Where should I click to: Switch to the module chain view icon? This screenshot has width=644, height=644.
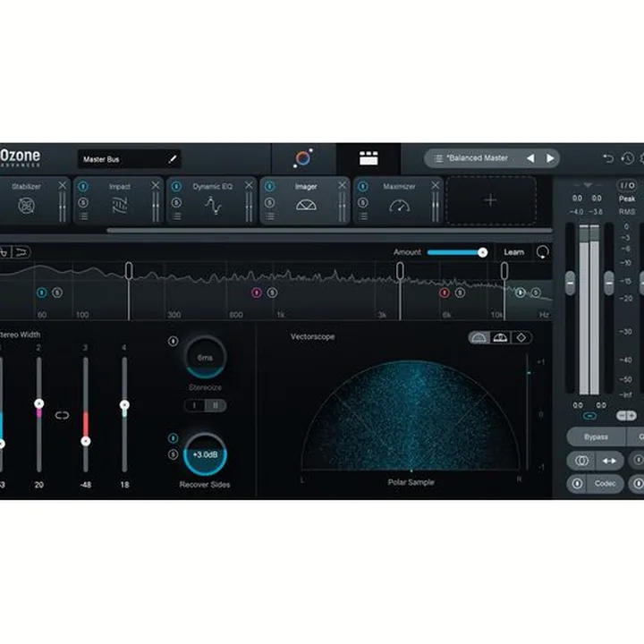point(369,158)
